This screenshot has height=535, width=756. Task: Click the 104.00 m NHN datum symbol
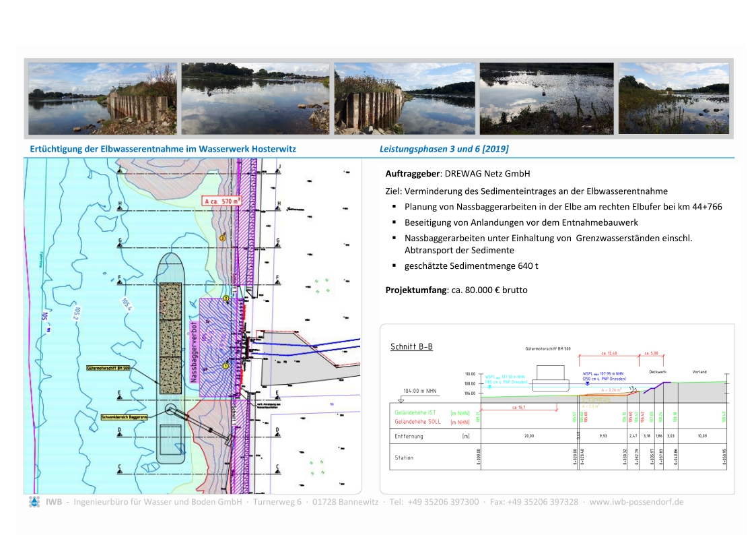401,399
